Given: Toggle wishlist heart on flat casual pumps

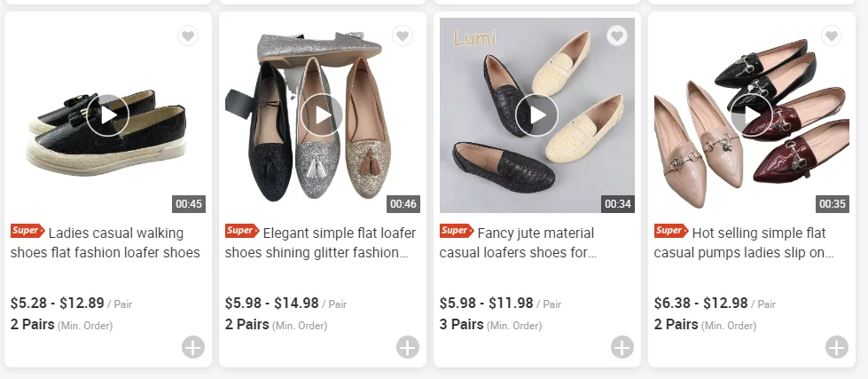Looking at the screenshot, I should tap(831, 36).
